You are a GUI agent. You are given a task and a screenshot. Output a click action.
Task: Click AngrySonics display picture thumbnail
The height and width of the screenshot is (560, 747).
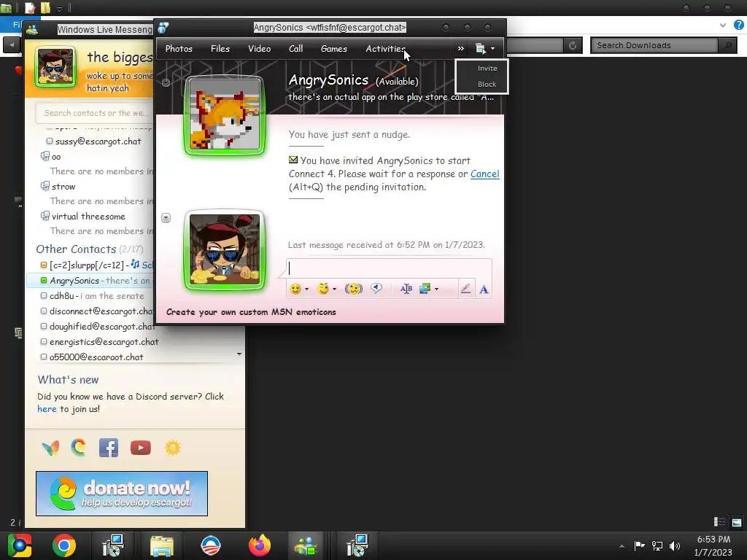(225, 114)
